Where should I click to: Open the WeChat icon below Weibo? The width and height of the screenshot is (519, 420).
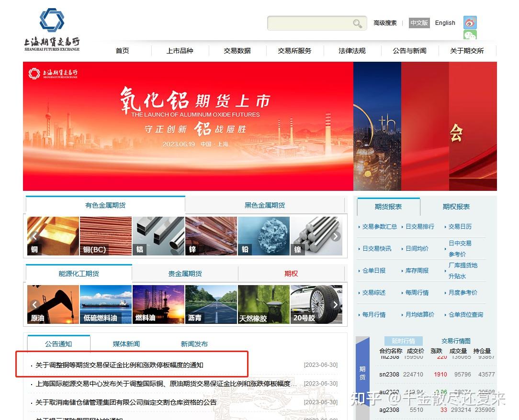[470, 35]
